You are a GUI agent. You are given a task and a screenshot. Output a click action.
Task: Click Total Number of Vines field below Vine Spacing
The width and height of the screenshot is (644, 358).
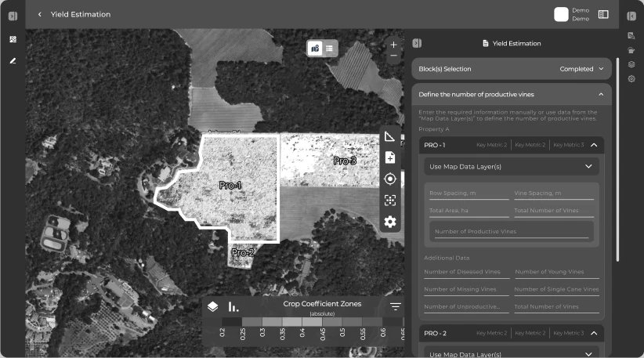pyautogui.click(x=554, y=211)
